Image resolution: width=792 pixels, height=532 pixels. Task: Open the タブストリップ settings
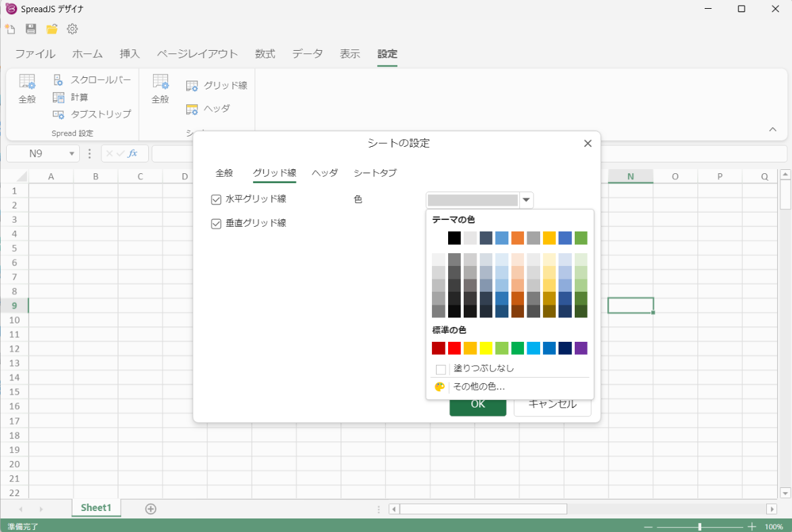(92, 114)
